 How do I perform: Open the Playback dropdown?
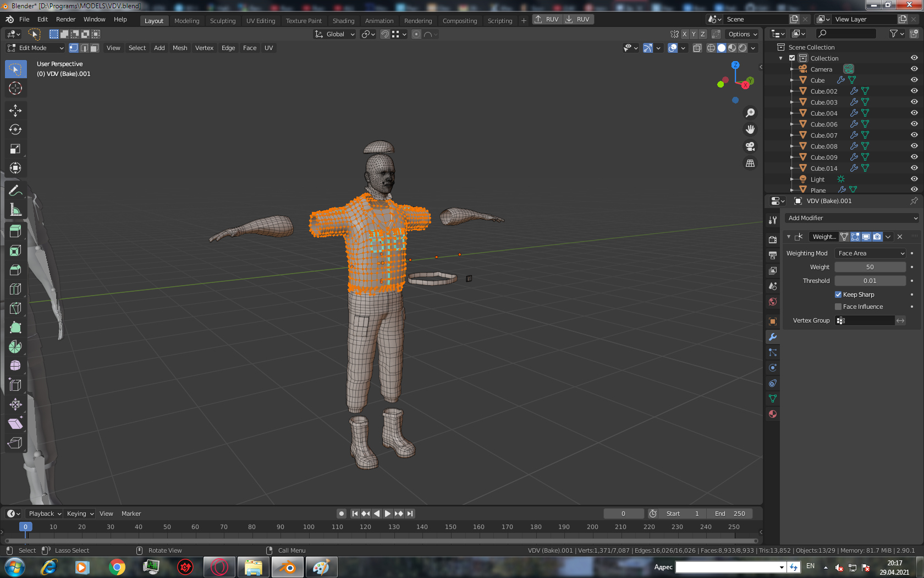click(44, 514)
